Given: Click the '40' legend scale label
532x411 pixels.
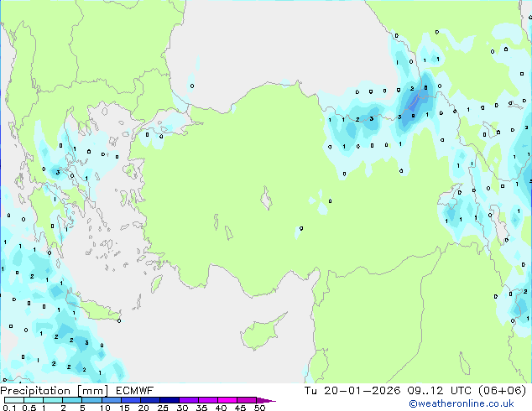Looking at the screenshot, I should [x=221, y=408].
